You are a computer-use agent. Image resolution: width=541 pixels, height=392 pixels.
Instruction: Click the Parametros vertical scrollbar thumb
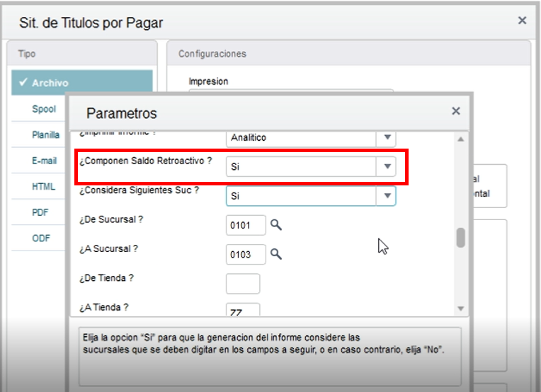[x=460, y=238]
